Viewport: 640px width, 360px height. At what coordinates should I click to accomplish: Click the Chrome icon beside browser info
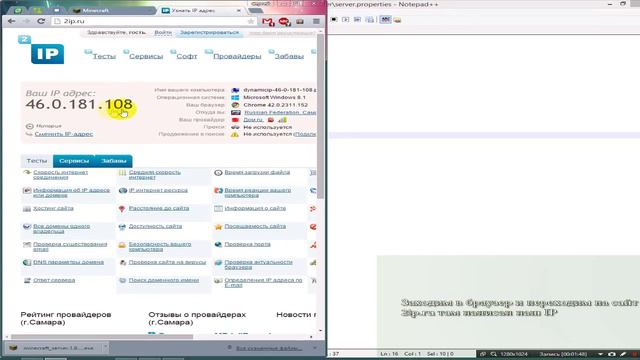click(x=235, y=105)
